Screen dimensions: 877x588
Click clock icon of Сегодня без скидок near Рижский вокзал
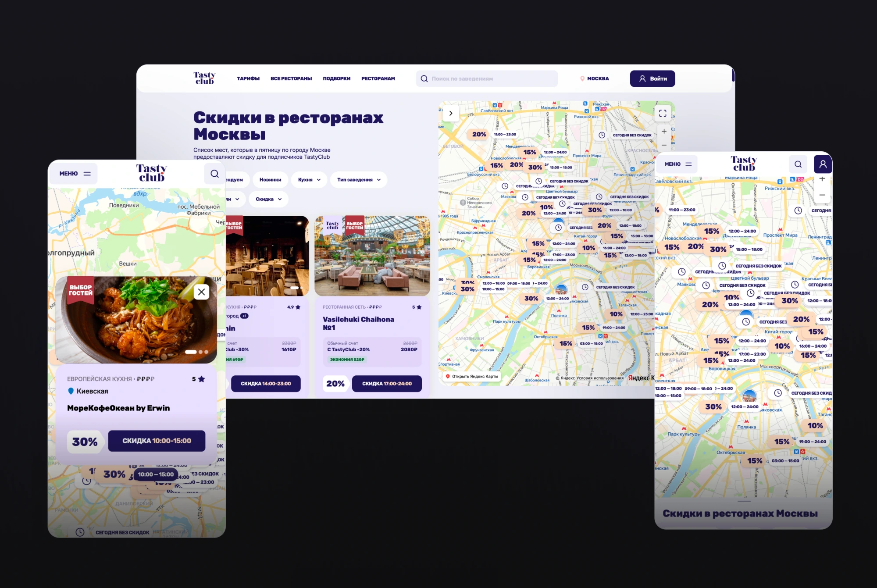coord(602,135)
